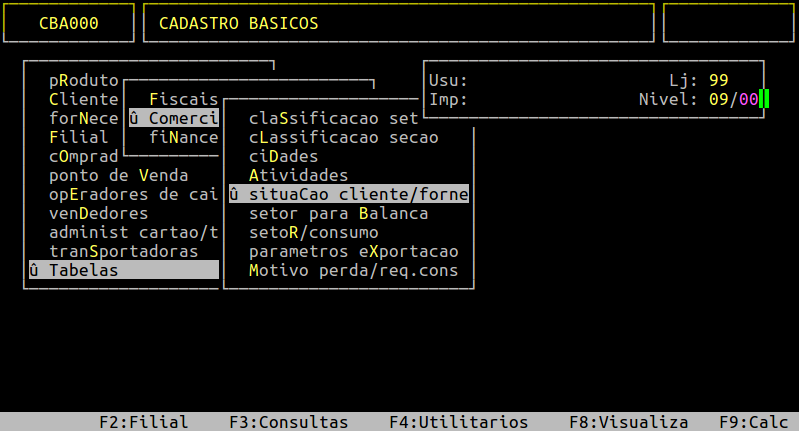
Task: Select situaCao cliente/forne highlighted item
Action: pos(349,194)
